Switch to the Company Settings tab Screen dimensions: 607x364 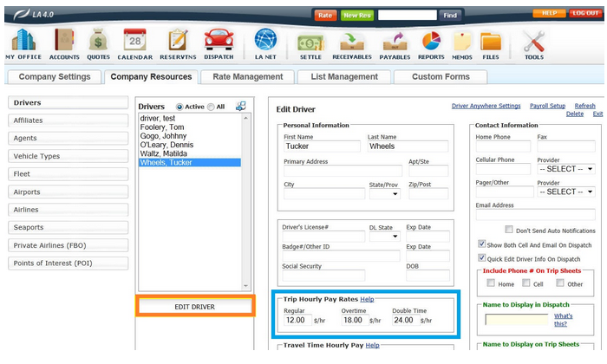55,77
